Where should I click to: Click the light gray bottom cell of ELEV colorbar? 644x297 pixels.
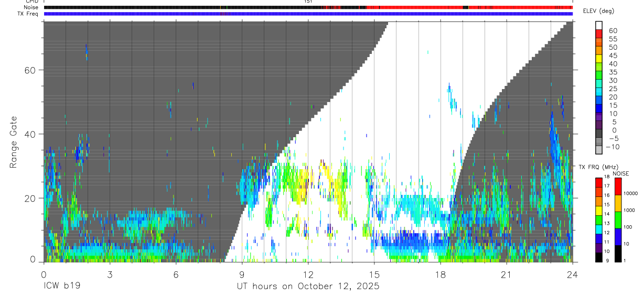point(599,150)
